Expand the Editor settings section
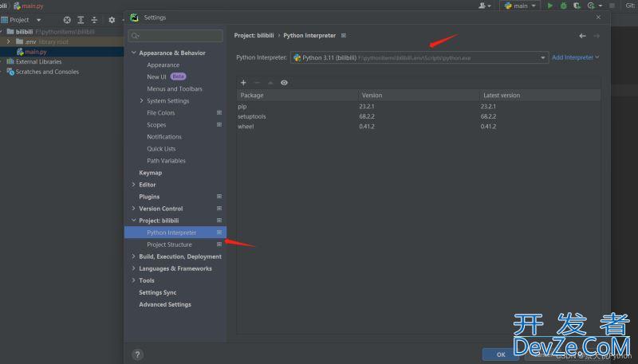 133,185
